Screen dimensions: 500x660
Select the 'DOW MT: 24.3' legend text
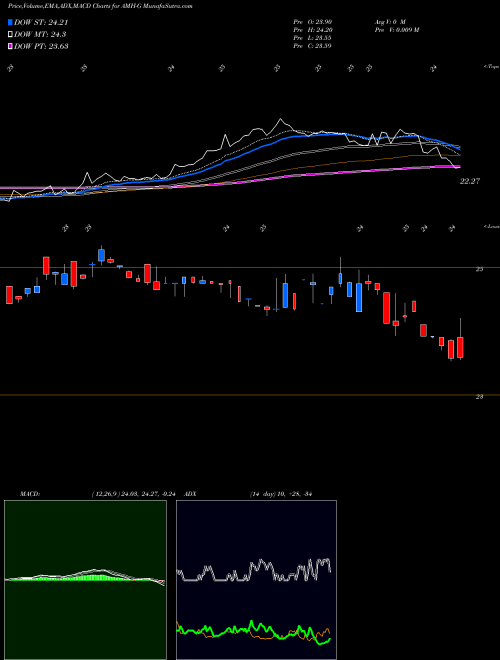(x=40, y=34)
